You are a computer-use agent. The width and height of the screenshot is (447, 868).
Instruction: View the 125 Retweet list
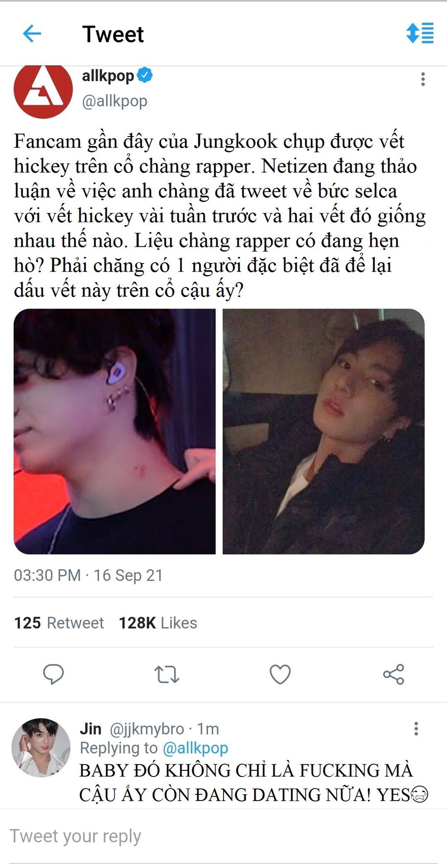[x=59, y=623]
